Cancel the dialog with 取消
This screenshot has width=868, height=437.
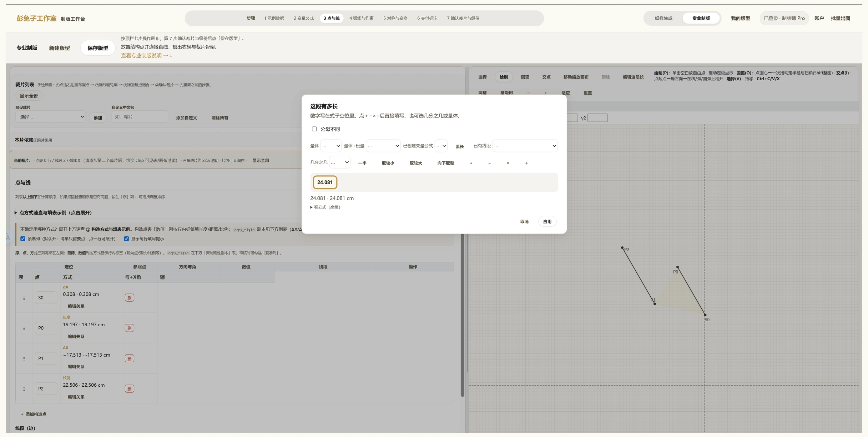524,222
